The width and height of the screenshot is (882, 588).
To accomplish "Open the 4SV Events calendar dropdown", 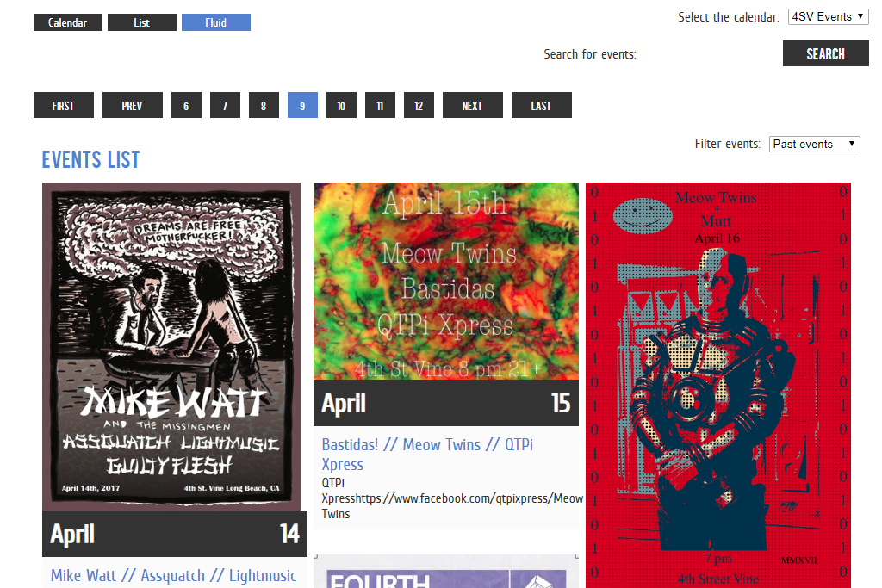I will coord(828,17).
